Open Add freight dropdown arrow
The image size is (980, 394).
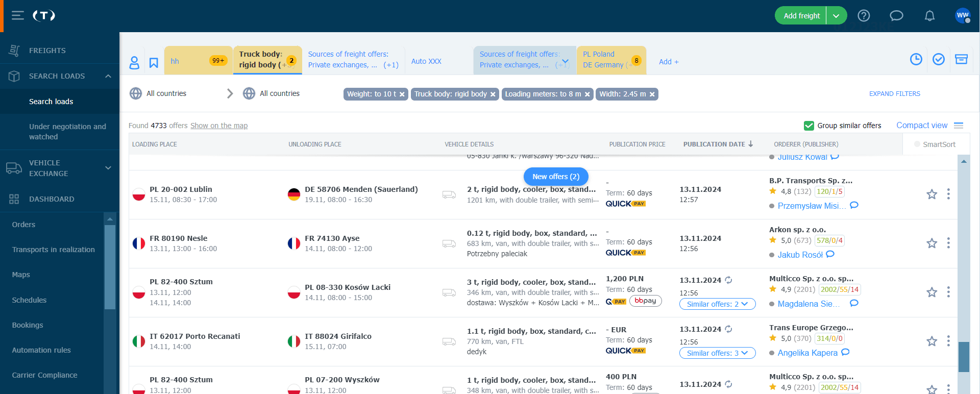click(x=836, y=16)
